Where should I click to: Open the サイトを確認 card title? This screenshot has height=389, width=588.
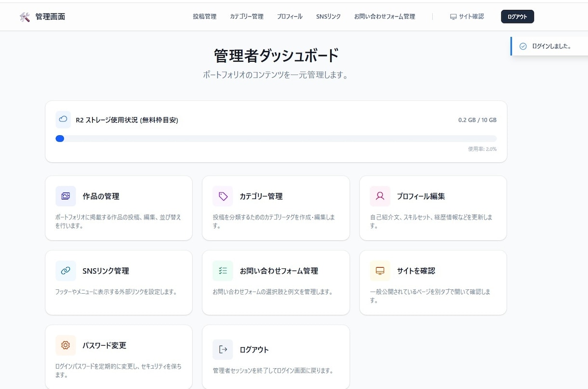[x=416, y=271]
